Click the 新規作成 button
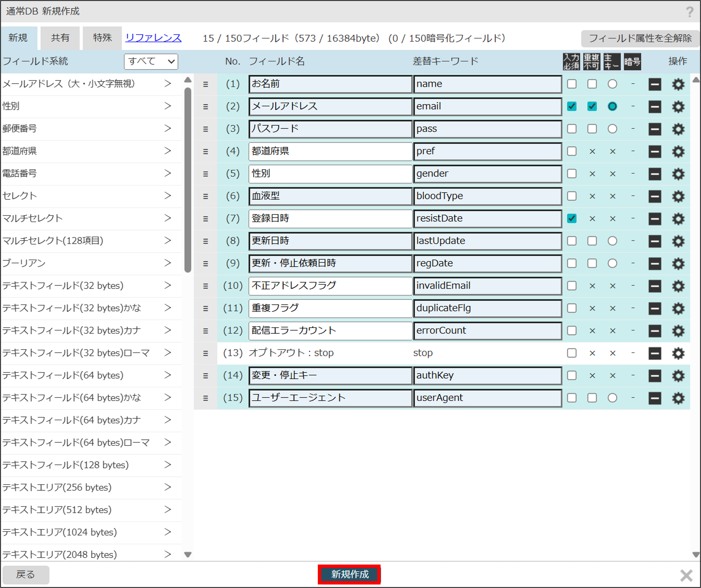 tap(349, 574)
